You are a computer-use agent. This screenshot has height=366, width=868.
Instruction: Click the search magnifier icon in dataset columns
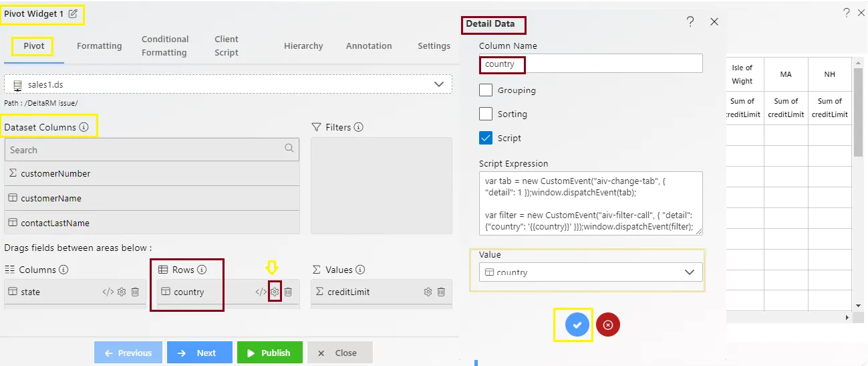[289, 149]
